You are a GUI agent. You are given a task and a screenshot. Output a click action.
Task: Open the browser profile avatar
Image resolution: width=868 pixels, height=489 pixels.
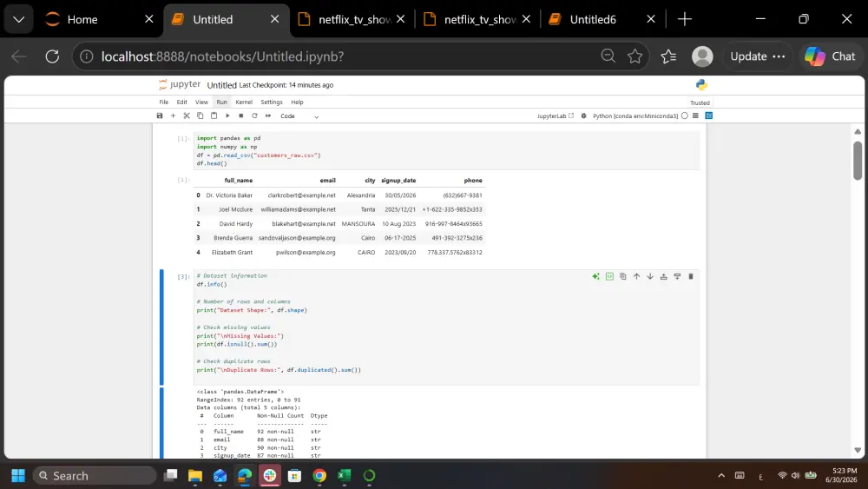702,56
